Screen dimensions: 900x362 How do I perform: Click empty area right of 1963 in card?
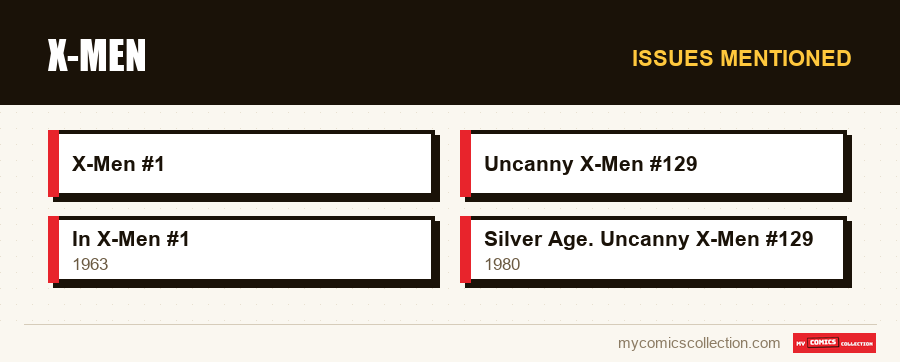(x=270, y=265)
